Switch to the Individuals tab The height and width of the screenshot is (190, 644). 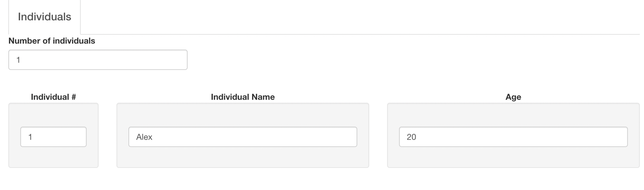pos(45,17)
